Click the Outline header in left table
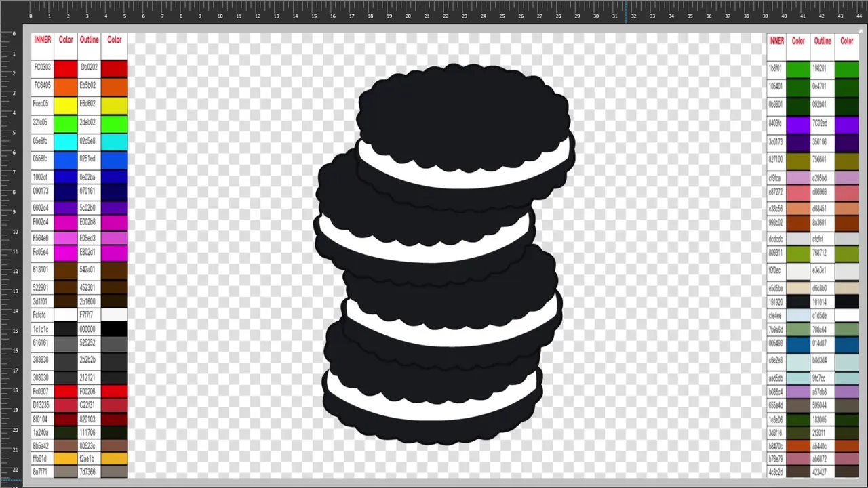 point(90,40)
